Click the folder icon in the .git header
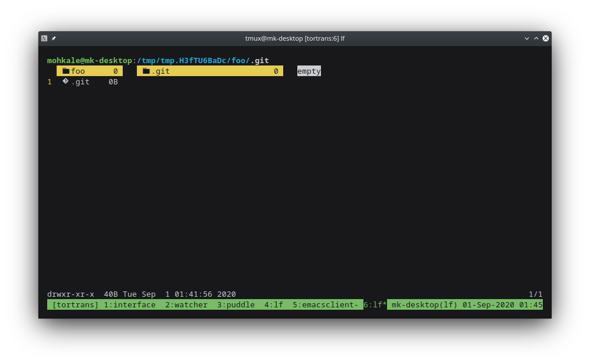The image size is (590, 364). (x=146, y=71)
